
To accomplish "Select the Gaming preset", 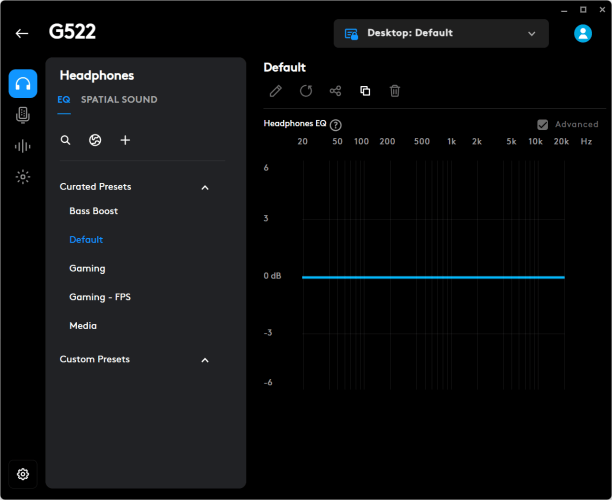I will pyautogui.click(x=87, y=269).
